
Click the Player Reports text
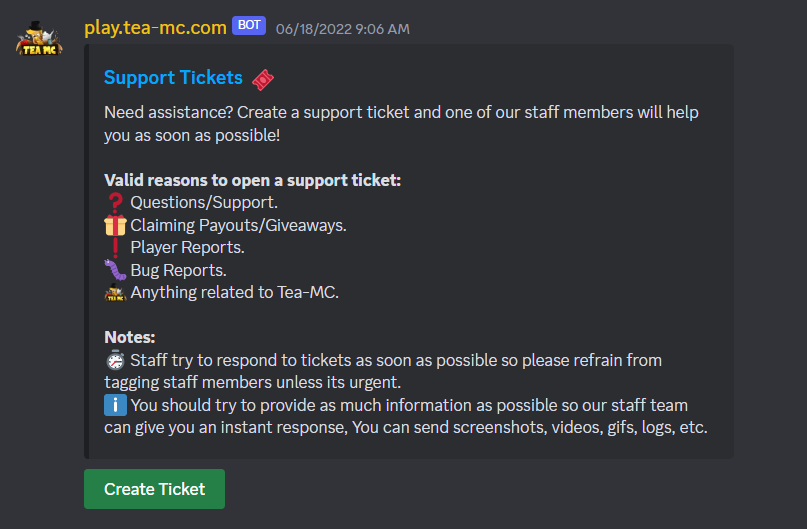tap(187, 248)
